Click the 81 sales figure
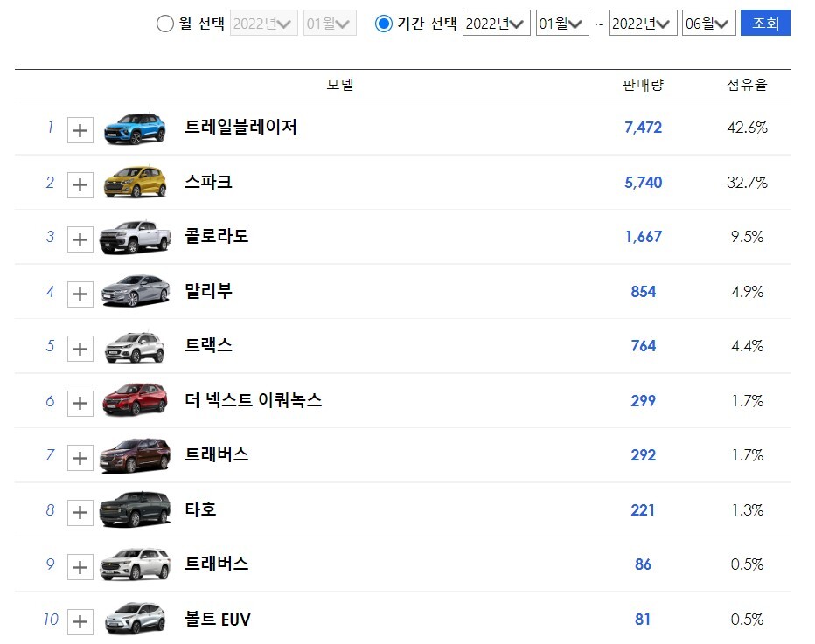Image resolution: width=815 pixels, height=644 pixels. (643, 619)
